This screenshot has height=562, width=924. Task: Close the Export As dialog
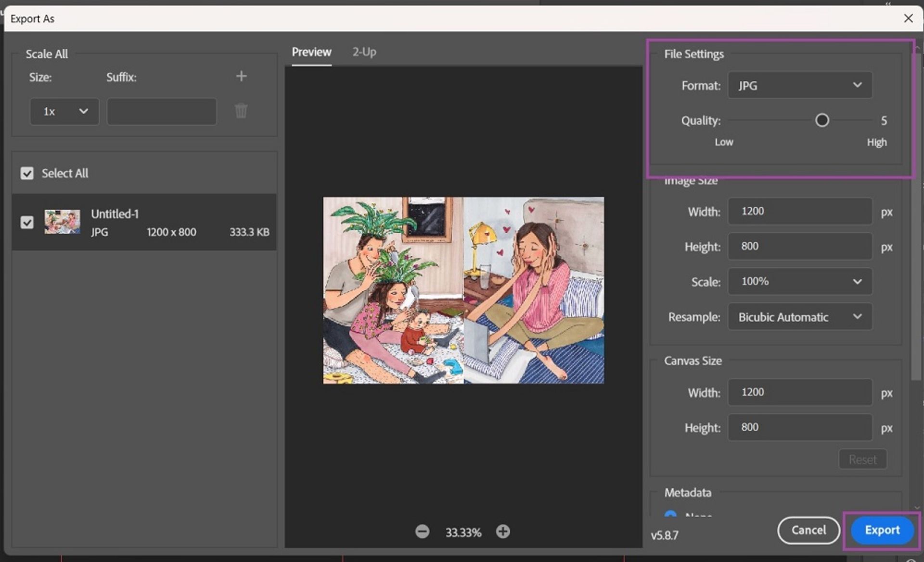[908, 18]
